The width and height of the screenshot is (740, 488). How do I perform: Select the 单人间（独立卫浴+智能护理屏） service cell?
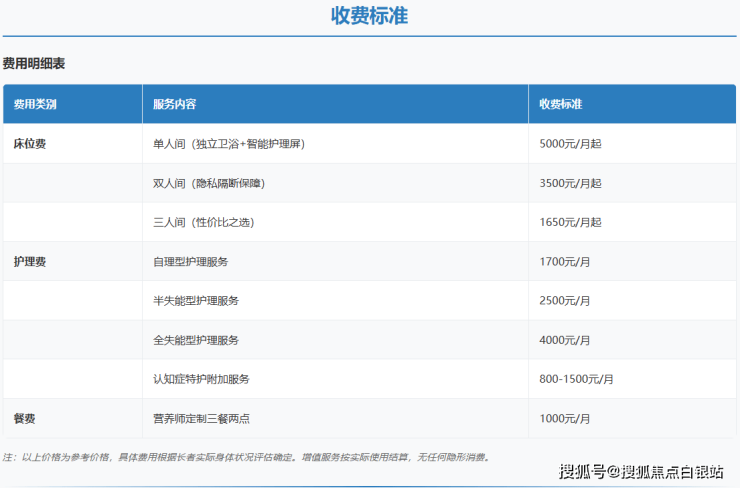228,144
